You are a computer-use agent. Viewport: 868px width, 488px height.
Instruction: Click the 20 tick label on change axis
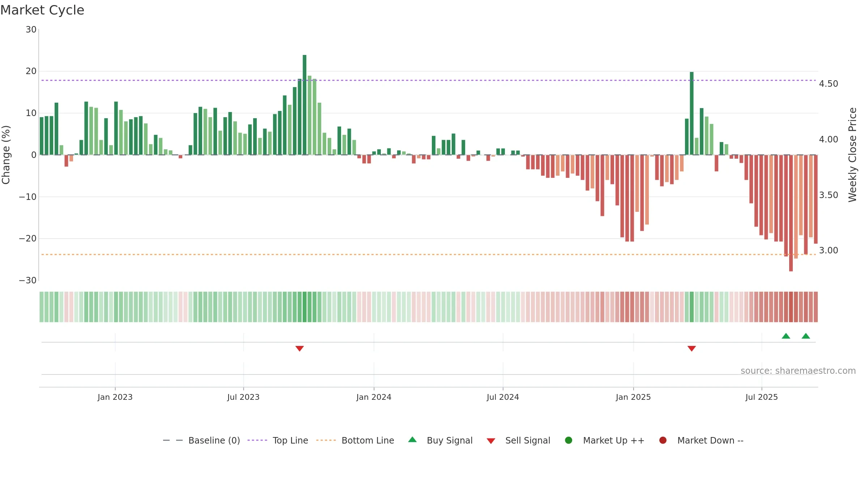pos(31,71)
